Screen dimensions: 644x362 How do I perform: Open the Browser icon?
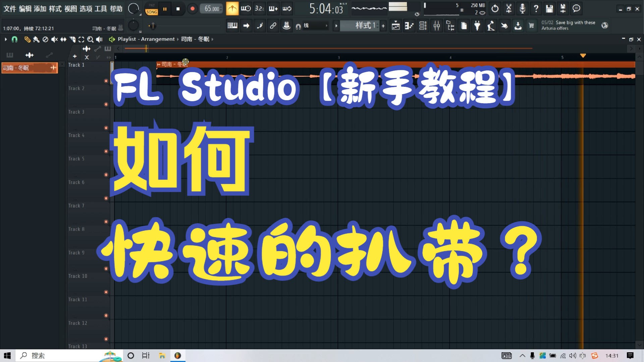(450, 25)
